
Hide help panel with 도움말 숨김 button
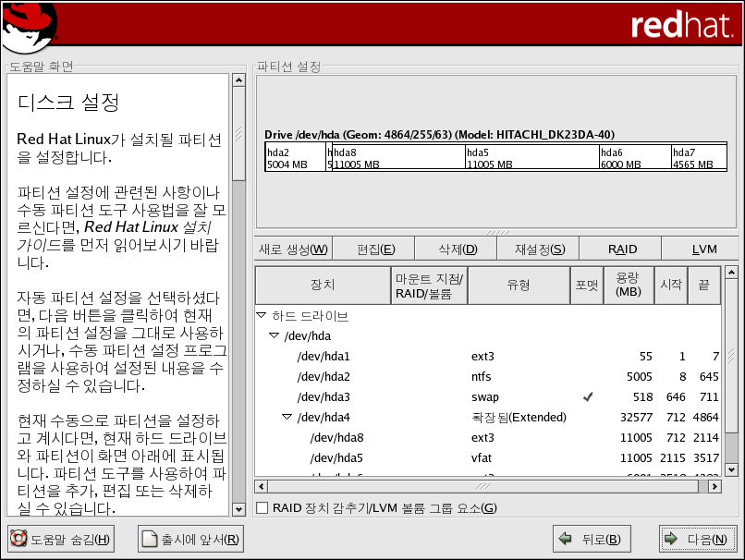[x=60, y=540]
